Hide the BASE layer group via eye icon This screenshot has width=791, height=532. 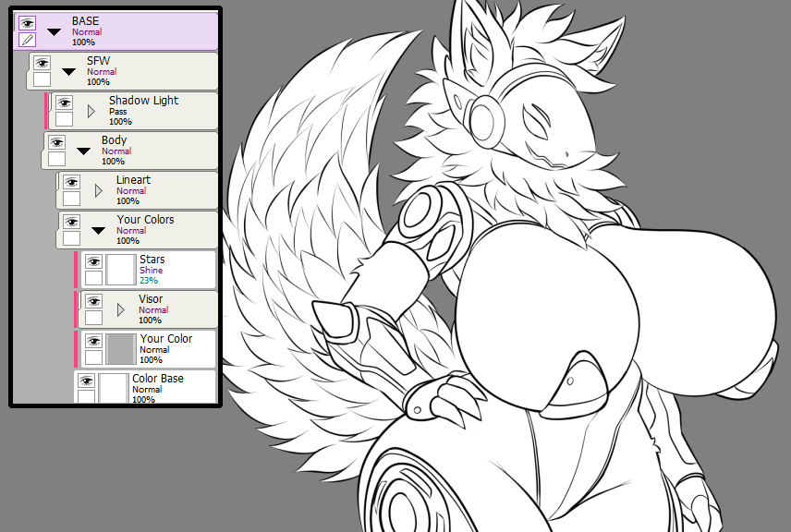[27, 23]
